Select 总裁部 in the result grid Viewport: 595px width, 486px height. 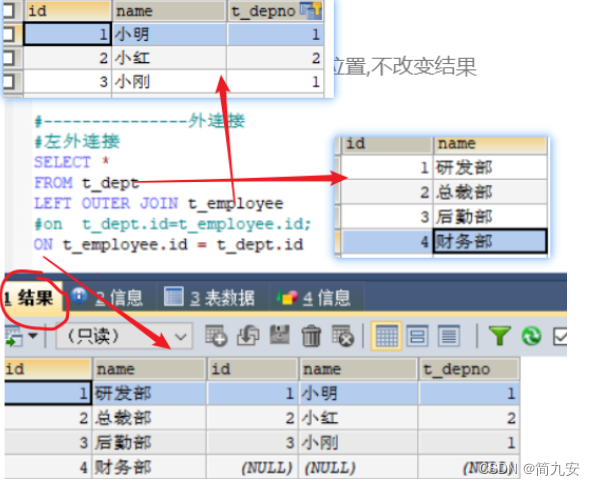click(149, 418)
